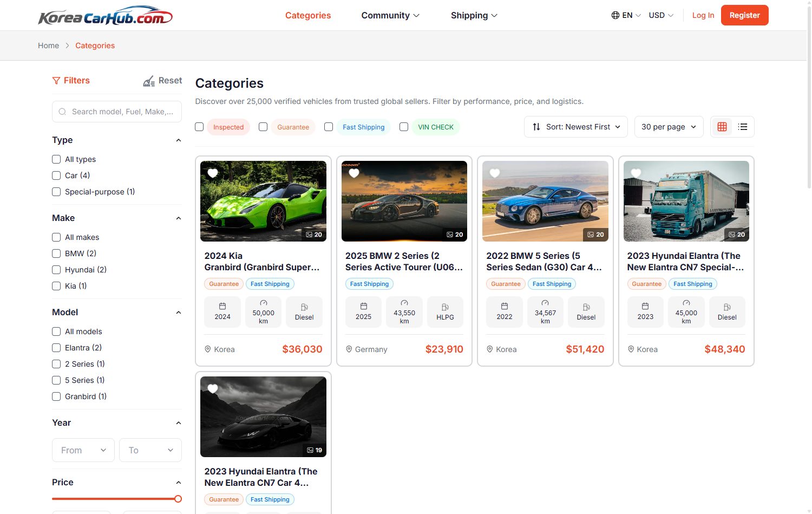812x514 pixels.
Task: Open the 30 per page dropdown
Action: tap(669, 127)
